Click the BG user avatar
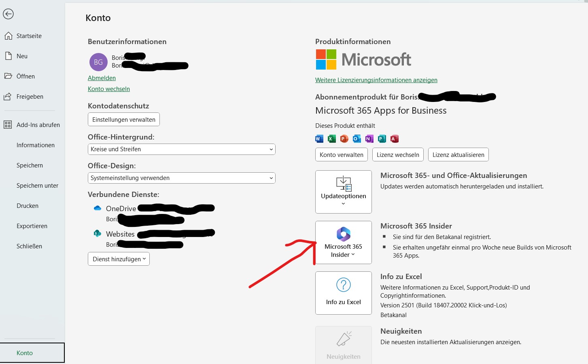Image resolution: width=588 pixels, height=364 pixels. pos(98,62)
